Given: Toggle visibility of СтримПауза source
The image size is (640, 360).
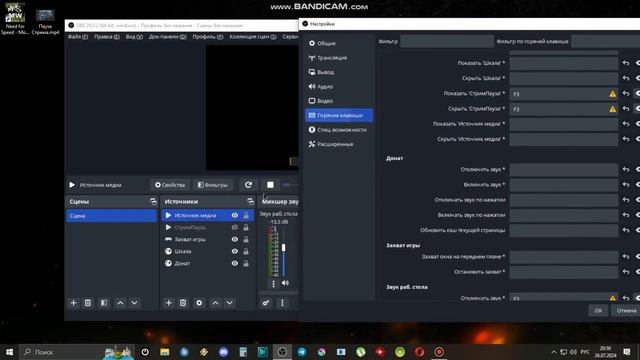Looking at the screenshot, I should tap(235, 227).
